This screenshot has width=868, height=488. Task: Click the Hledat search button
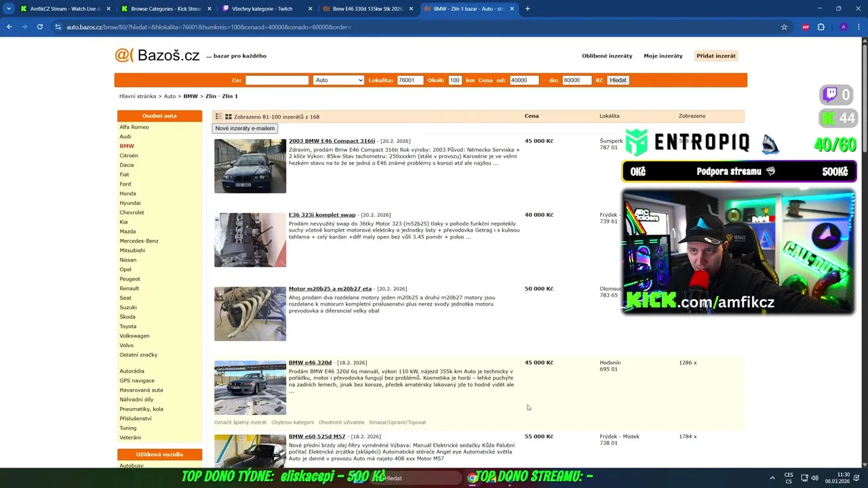pos(618,80)
